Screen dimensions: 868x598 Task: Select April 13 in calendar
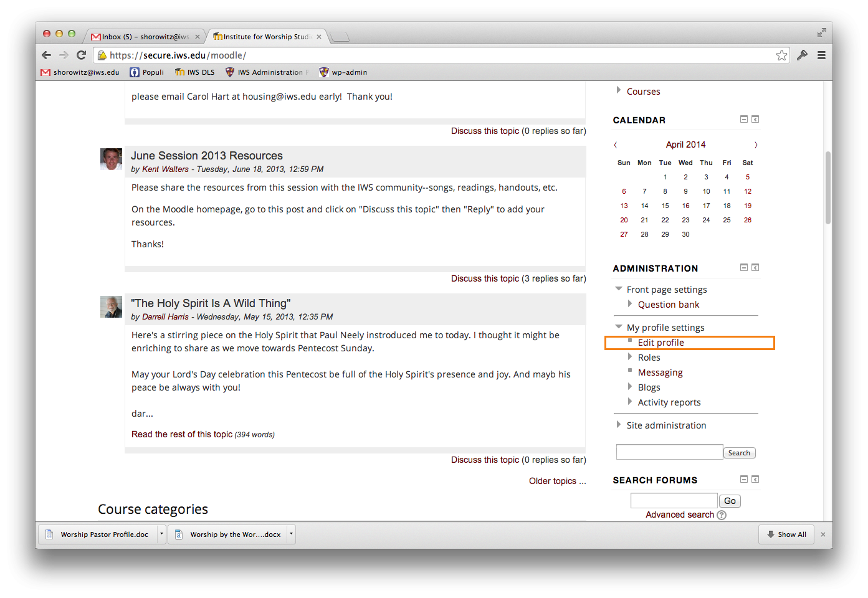point(624,206)
